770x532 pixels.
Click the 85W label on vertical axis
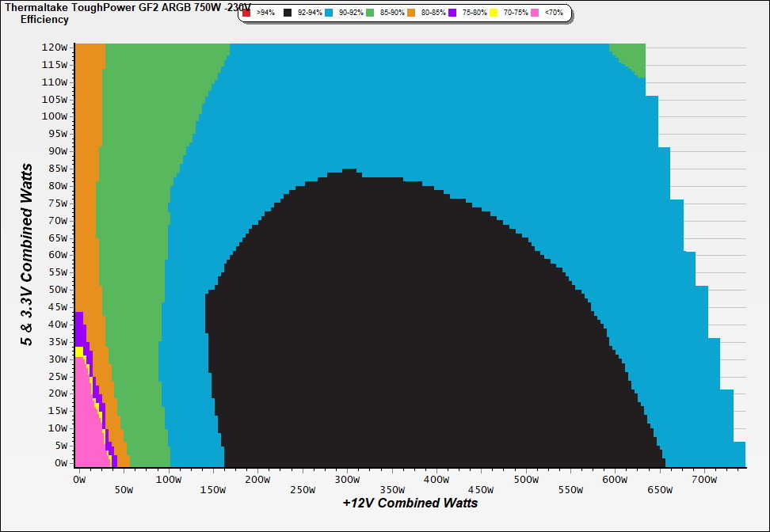click(58, 168)
